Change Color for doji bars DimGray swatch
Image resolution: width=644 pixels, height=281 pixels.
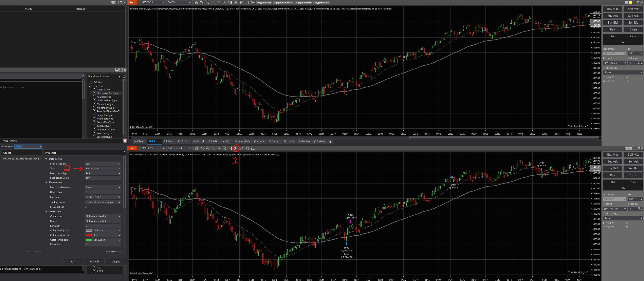89,231
